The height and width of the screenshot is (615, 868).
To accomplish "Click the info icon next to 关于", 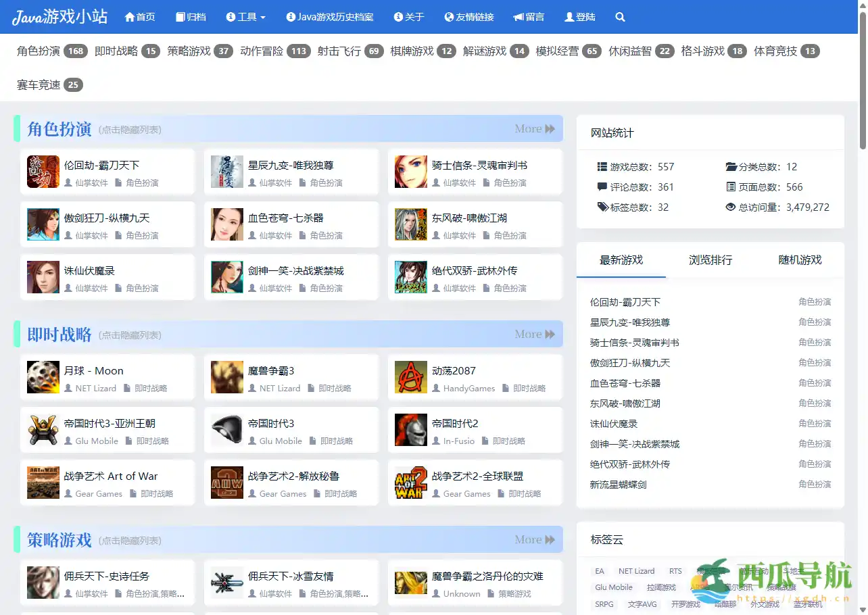I will click(398, 18).
